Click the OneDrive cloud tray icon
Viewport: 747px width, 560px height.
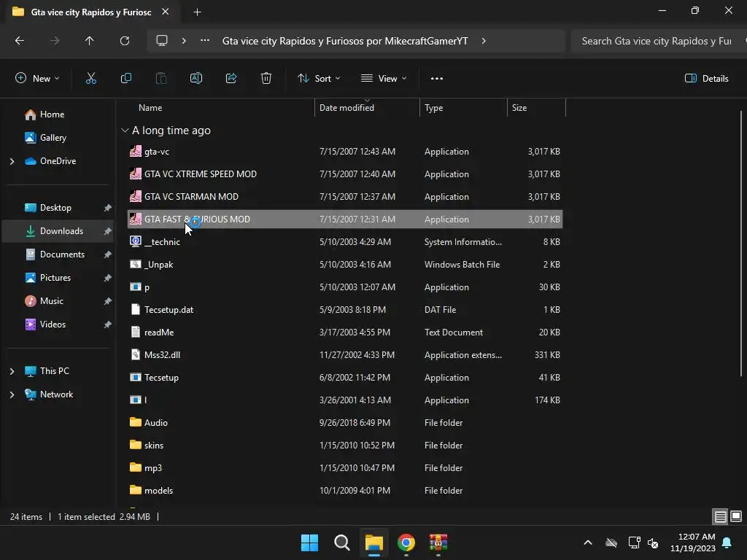coord(611,542)
